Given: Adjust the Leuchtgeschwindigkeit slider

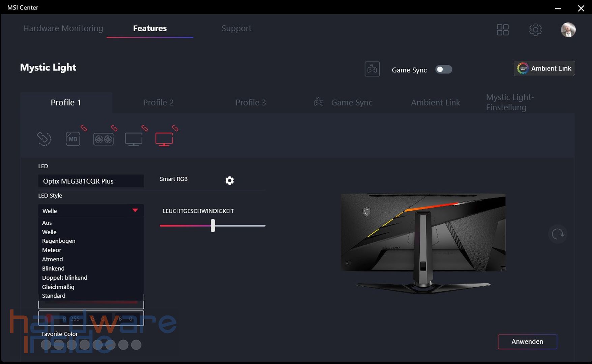Looking at the screenshot, I should click(x=212, y=225).
